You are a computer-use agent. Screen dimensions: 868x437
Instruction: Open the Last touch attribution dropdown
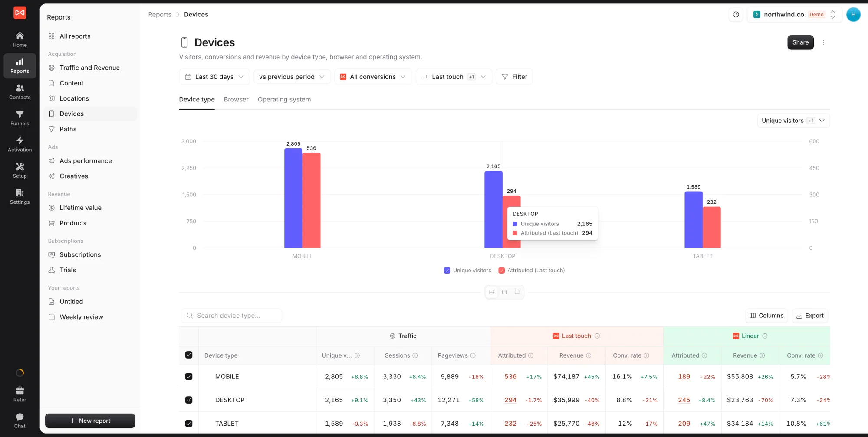[x=454, y=77]
